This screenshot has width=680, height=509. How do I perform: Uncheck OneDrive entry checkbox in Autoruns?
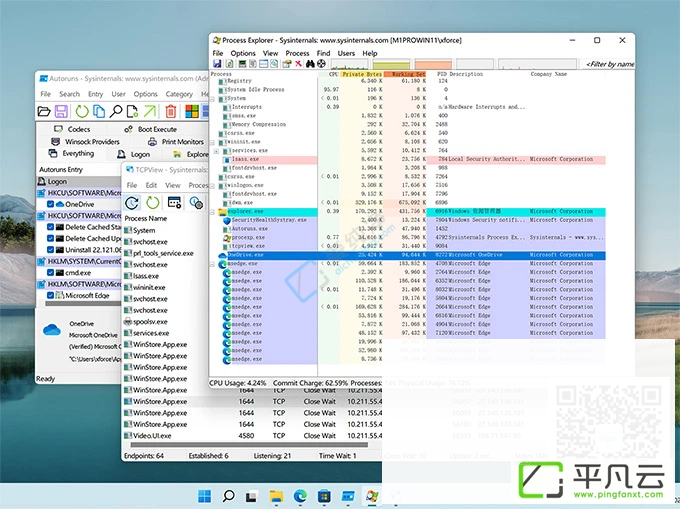[x=50, y=204]
